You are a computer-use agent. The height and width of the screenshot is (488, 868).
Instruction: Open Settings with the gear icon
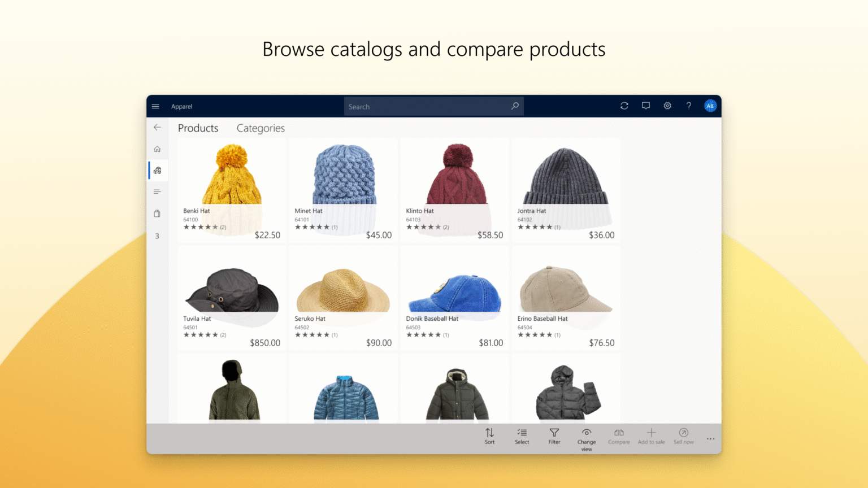click(x=667, y=106)
